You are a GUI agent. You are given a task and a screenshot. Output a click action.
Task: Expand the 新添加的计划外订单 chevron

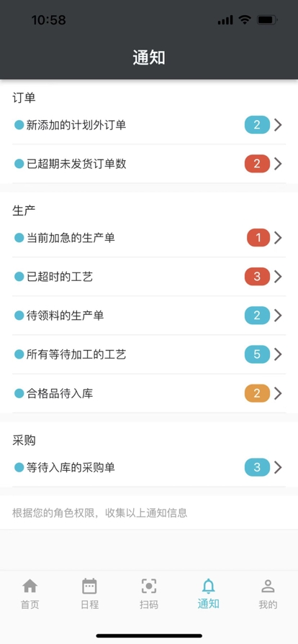point(279,125)
